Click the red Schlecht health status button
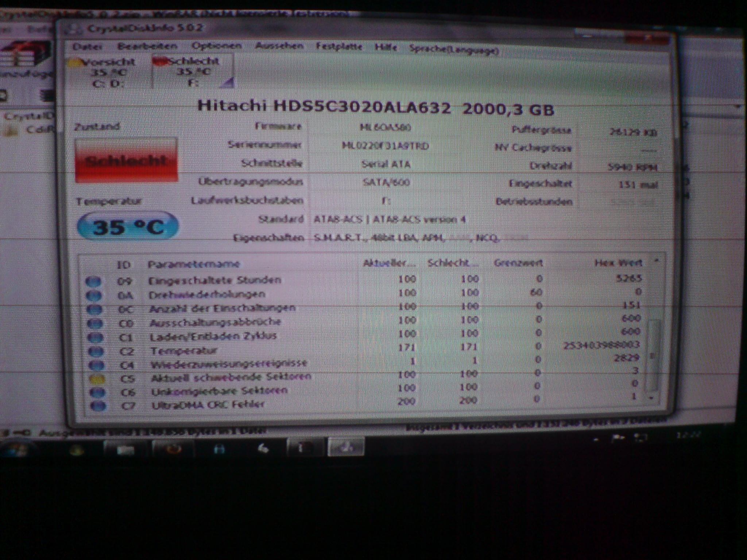The image size is (747, 560). (126, 160)
